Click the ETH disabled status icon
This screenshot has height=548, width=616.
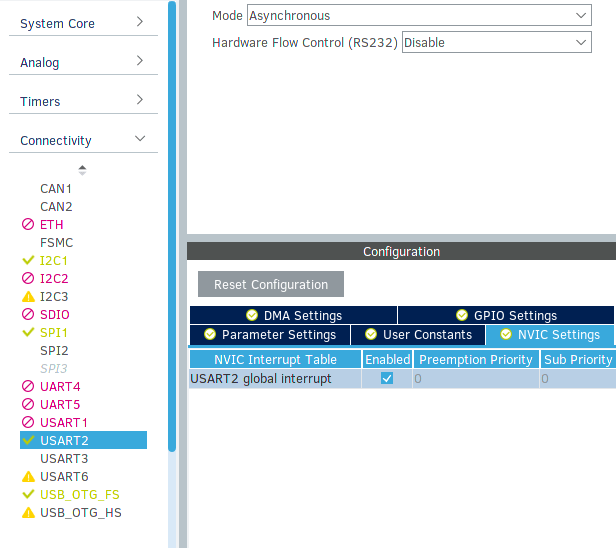(28, 225)
